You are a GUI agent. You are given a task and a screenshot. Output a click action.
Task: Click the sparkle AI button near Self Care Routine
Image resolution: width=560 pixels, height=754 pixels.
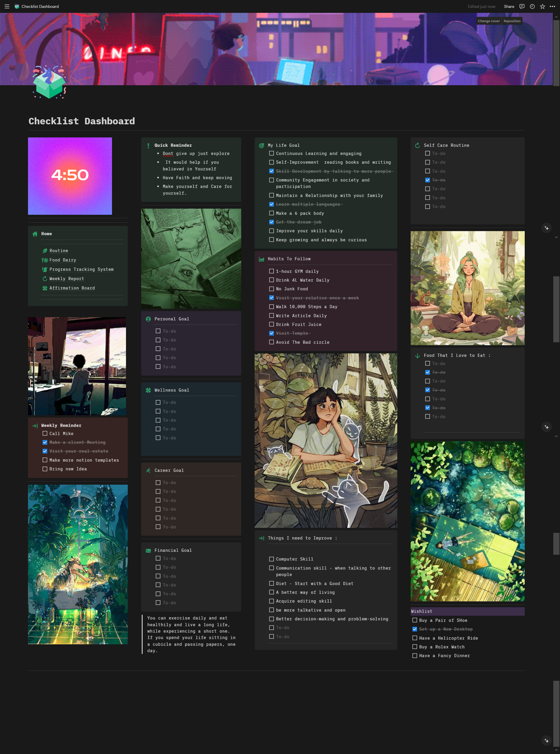coord(547,228)
